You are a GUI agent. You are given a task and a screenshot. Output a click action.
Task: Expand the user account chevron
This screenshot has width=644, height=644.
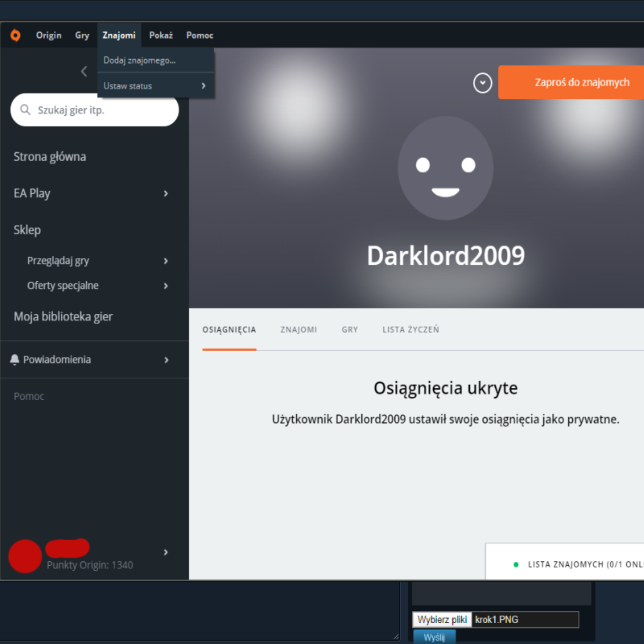click(x=166, y=552)
